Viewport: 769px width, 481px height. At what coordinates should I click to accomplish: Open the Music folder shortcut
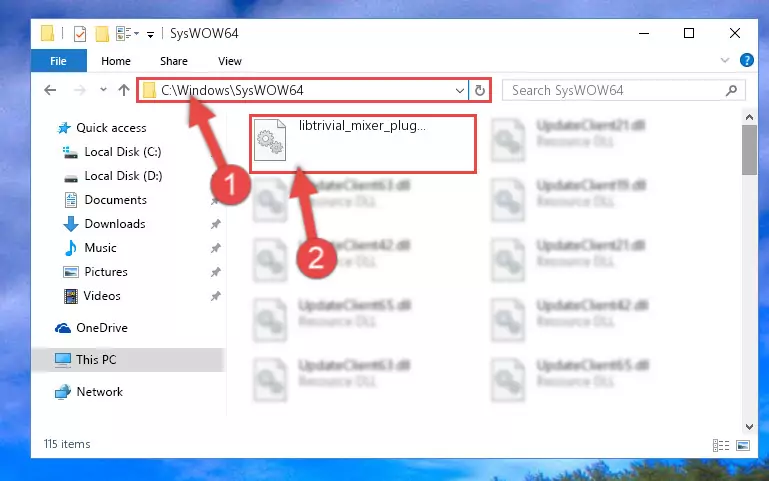pyautogui.click(x=100, y=248)
